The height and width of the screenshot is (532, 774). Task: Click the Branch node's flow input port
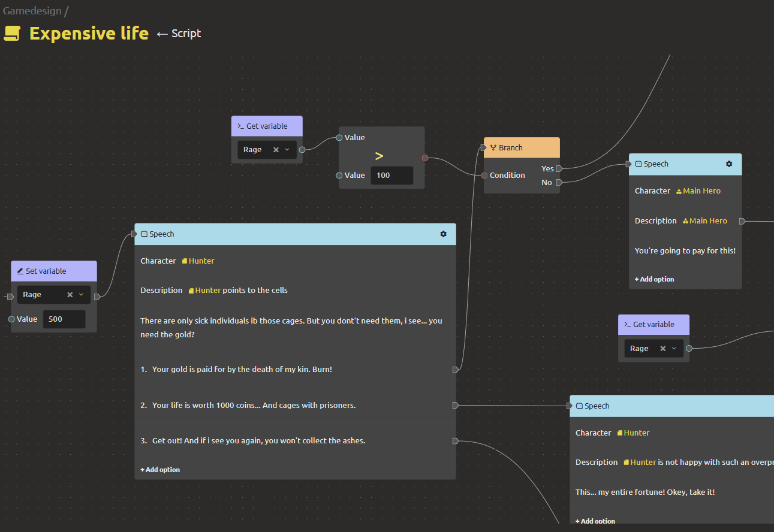[x=484, y=148]
